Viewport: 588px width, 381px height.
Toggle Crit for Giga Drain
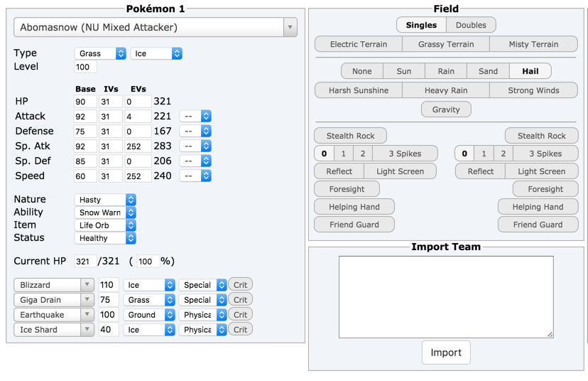(240, 300)
